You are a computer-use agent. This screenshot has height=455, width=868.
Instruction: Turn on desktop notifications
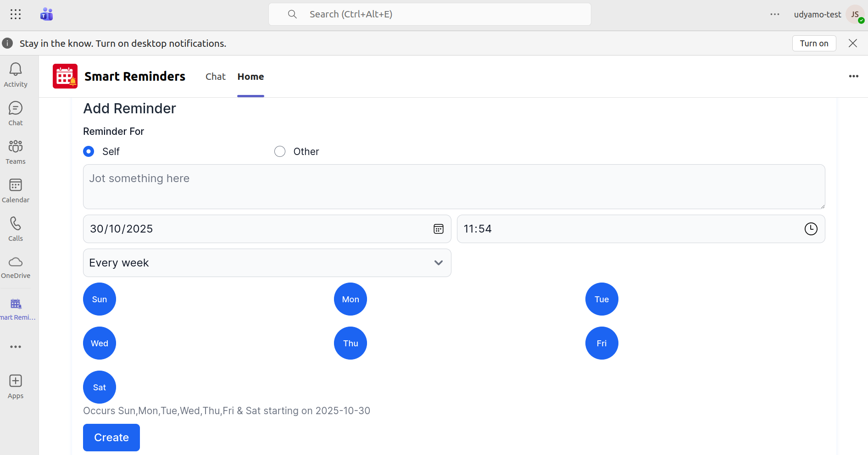814,43
